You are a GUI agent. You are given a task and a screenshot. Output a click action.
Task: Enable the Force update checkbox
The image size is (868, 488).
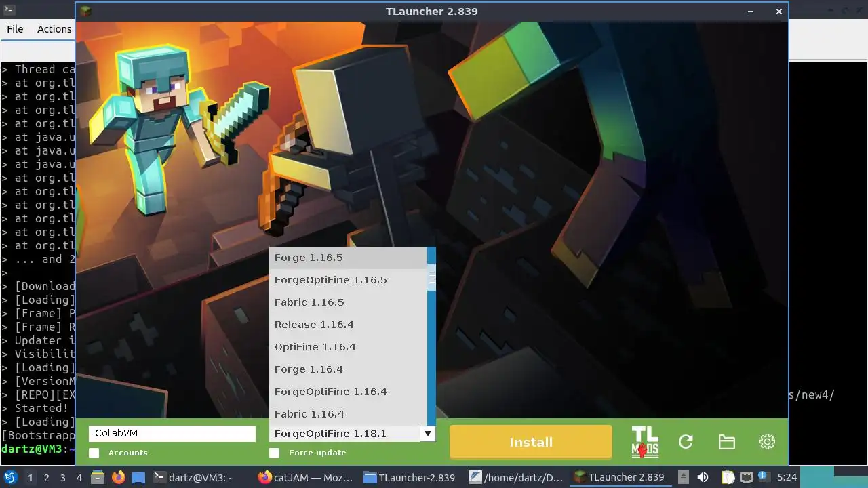coord(275,453)
